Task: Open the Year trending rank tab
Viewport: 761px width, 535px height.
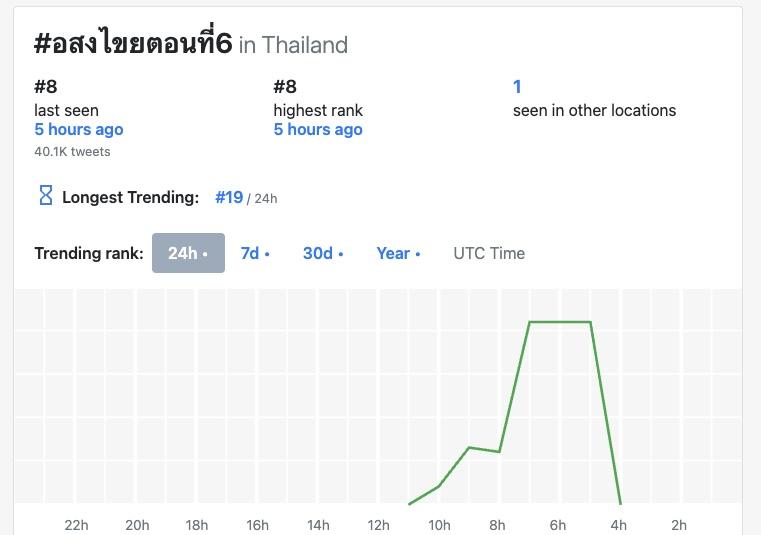Action: click(x=398, y=253)
